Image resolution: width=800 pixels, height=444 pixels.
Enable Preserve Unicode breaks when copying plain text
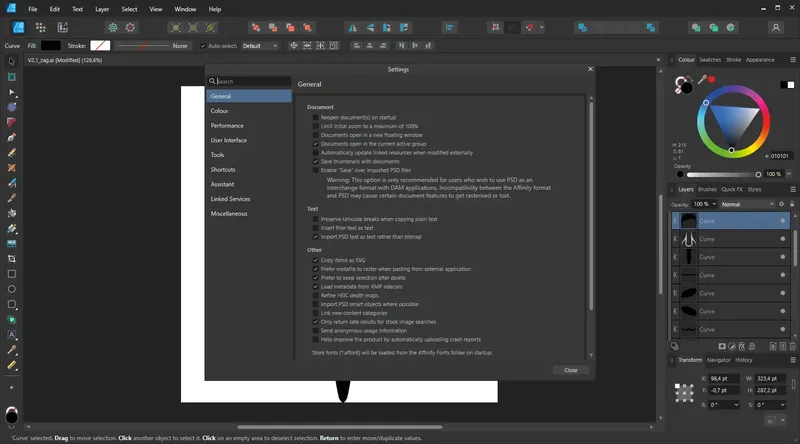(x=315, y=219)
